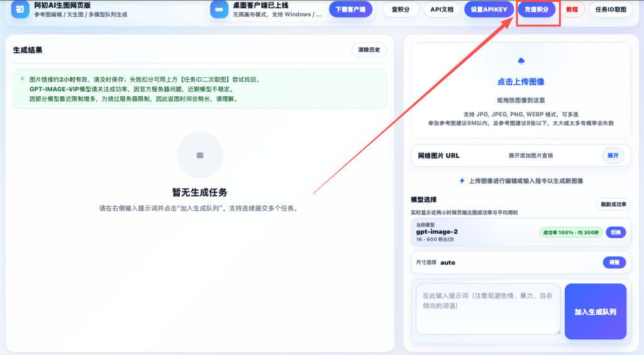Adjust size with 调整 button
This screenshot has height=355, width=644.
(614, 263)
